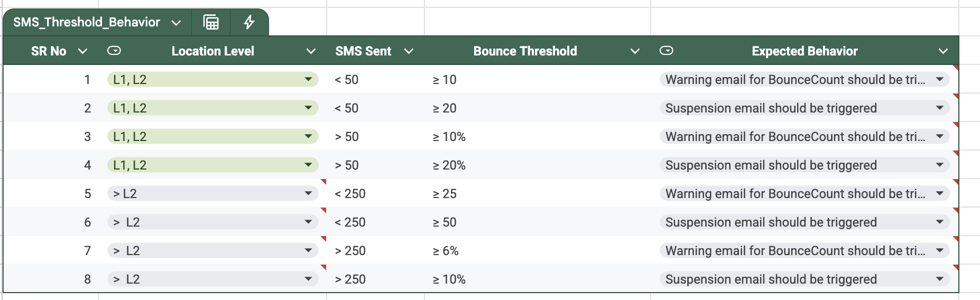Open SR No column filter menu

82,51
